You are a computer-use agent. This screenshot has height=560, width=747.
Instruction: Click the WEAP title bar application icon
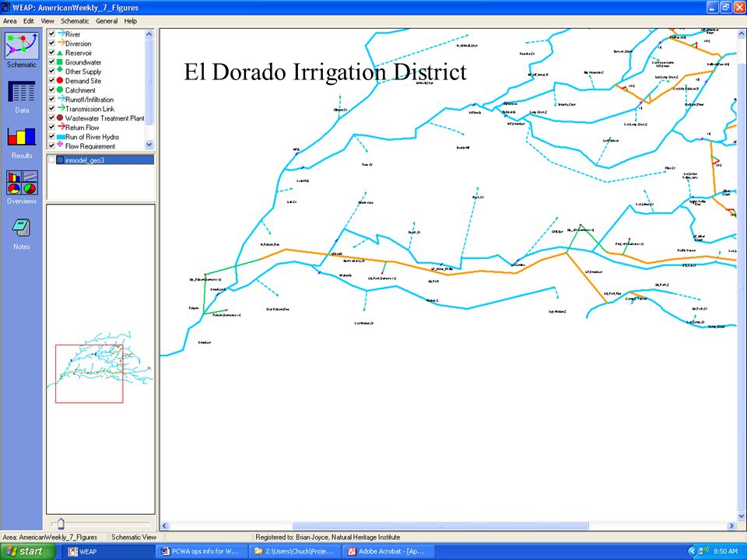pyautogui.click(x=5, y=7)
